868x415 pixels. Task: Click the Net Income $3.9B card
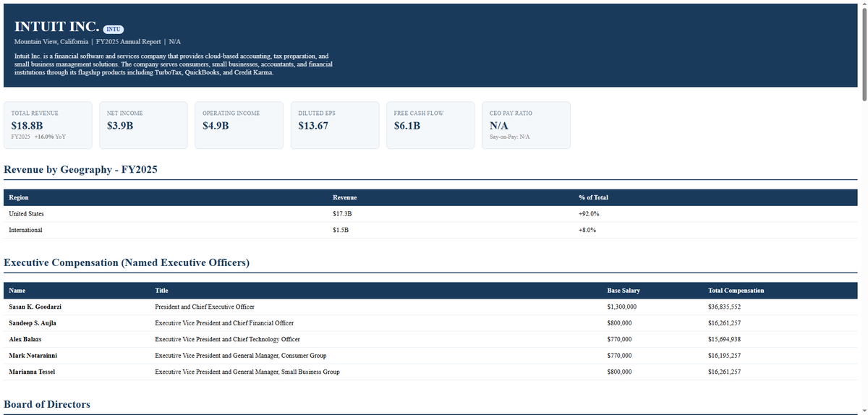[144, 125]
